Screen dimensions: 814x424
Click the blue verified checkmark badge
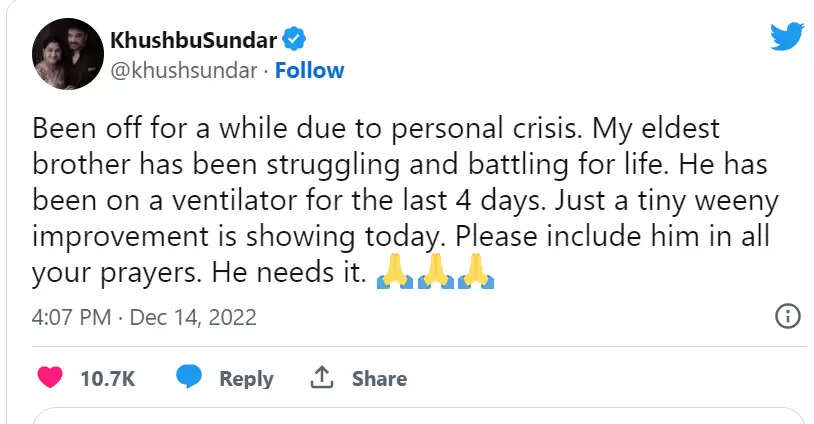(x=294, y=40)
